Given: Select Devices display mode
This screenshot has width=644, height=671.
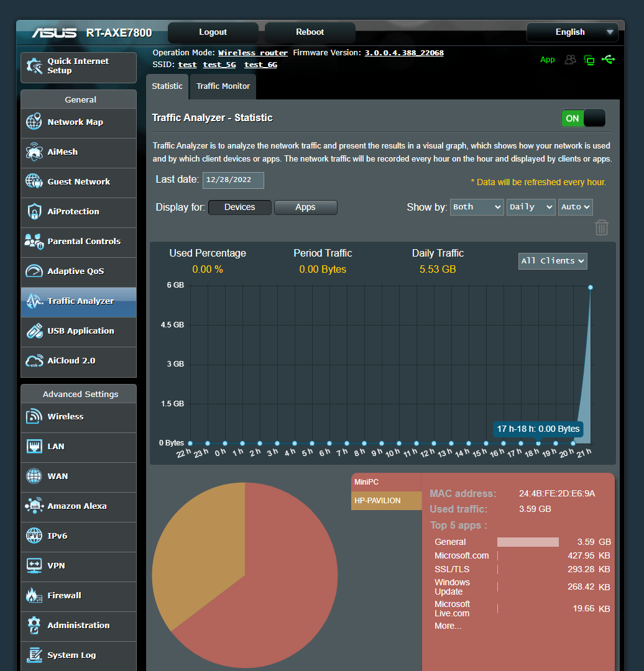Looking at the screenshot, I should (x=240, y=207).
